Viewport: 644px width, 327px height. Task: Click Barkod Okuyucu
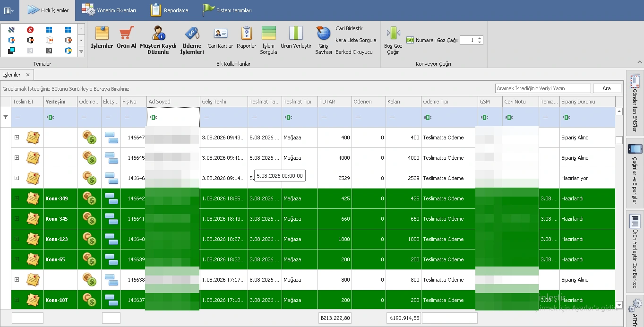(x=354, y=52)
